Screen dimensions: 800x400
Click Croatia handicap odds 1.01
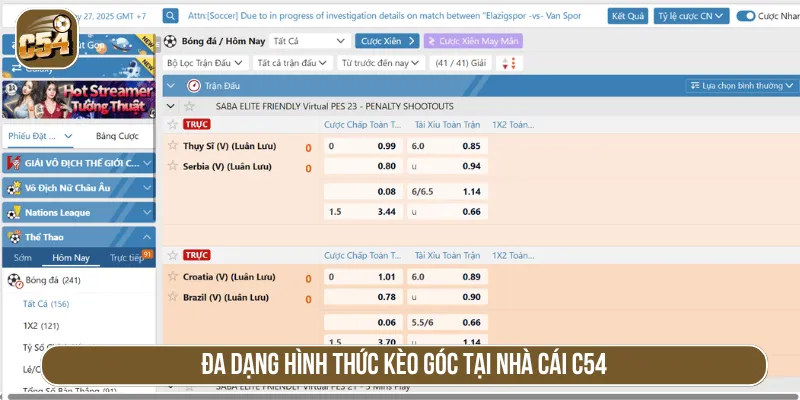(x=363, y=277)
